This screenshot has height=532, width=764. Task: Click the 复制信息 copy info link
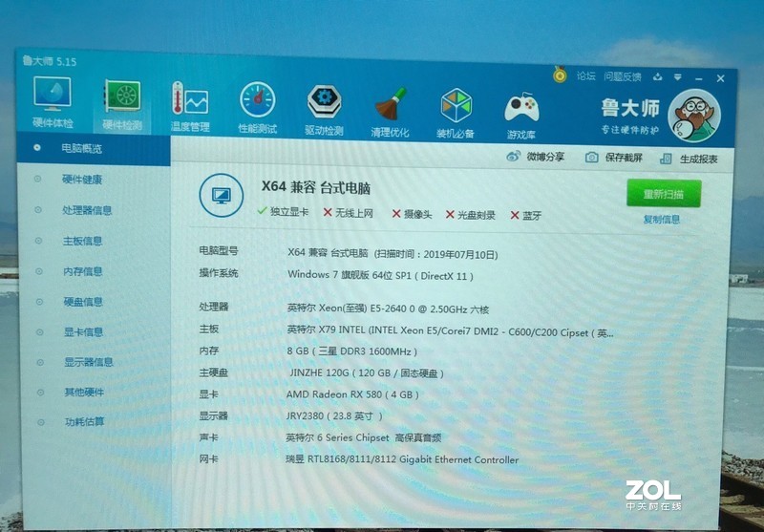(x=662, y=220)
